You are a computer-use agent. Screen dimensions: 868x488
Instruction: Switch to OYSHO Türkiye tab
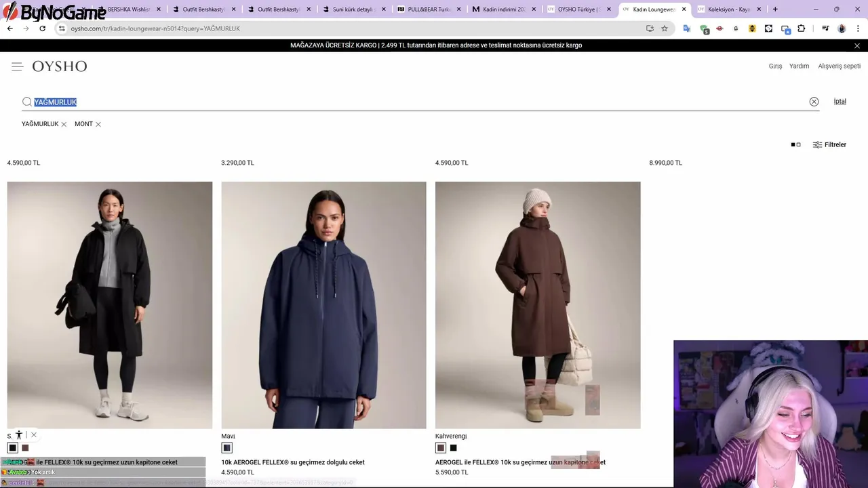[x=578, y=9]
